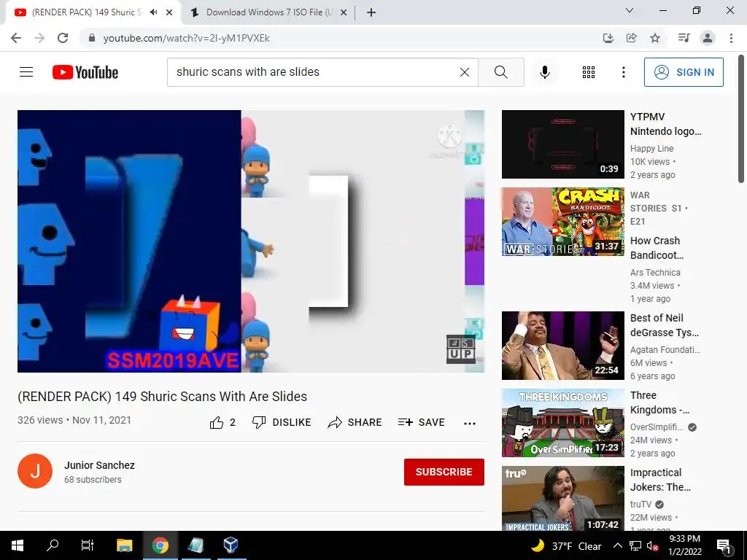Open more actions ellipsis below video
Screen dimensions: 747x560
click(470, 423)
